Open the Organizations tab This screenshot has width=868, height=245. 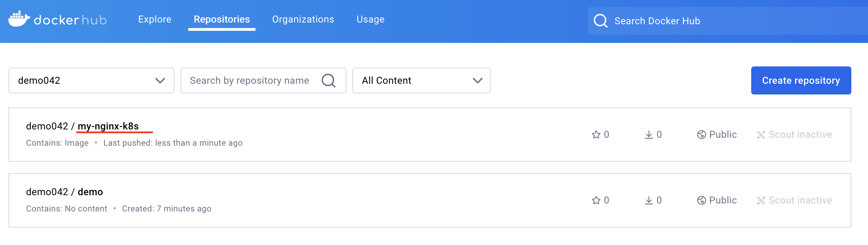303,19
